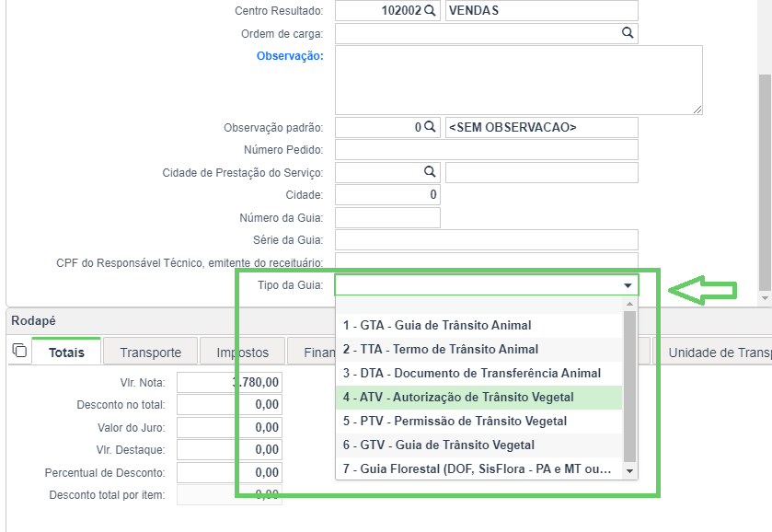
Task: Focus the Número Pedido field
Action: point(487,150)
